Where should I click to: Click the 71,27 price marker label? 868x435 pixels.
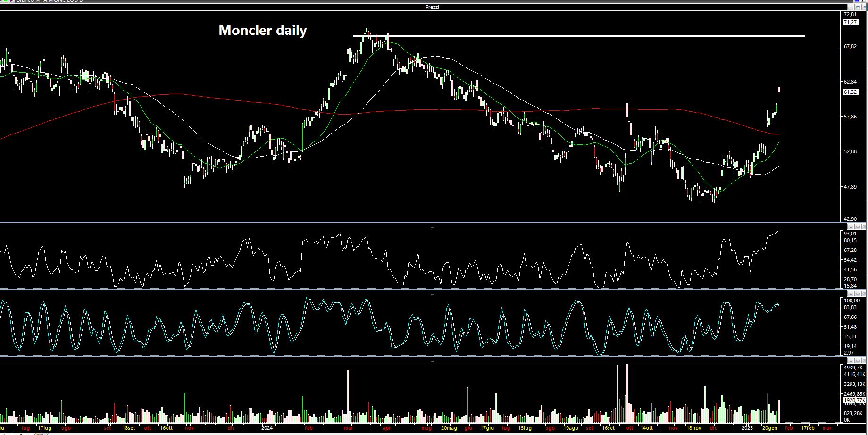tap(850, 22)
